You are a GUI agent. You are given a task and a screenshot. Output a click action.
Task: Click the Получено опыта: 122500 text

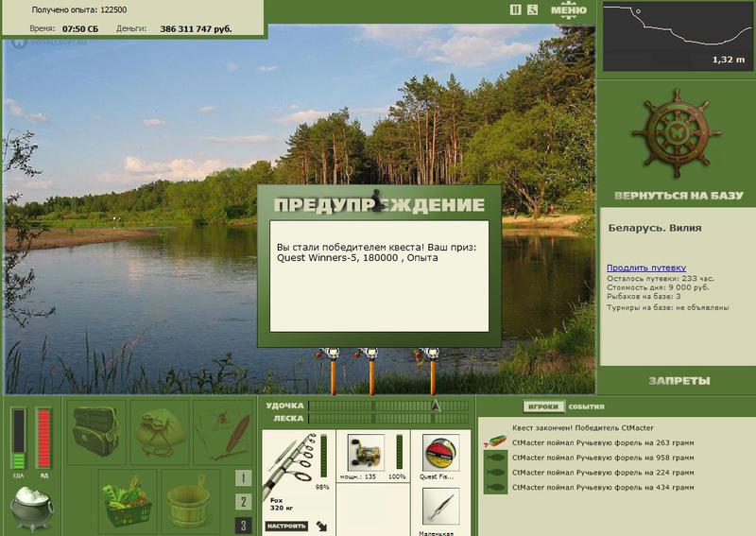(x=79, y=9)
